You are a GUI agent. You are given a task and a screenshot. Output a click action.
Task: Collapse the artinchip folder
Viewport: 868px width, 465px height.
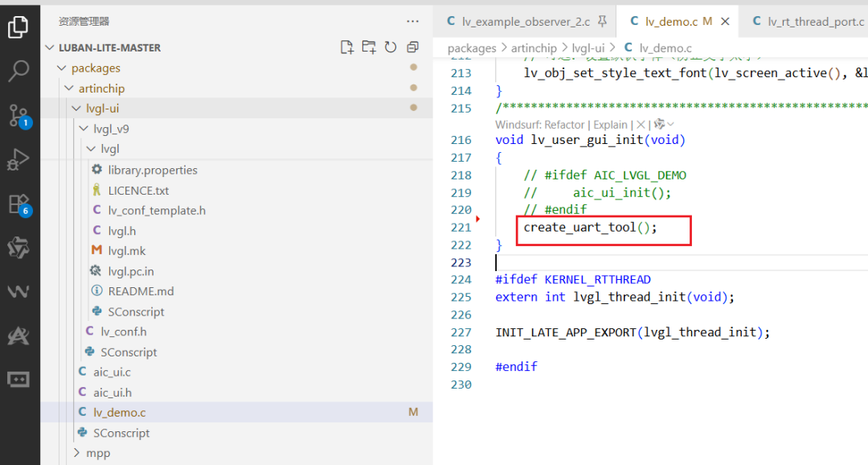(x=68, y=88)
